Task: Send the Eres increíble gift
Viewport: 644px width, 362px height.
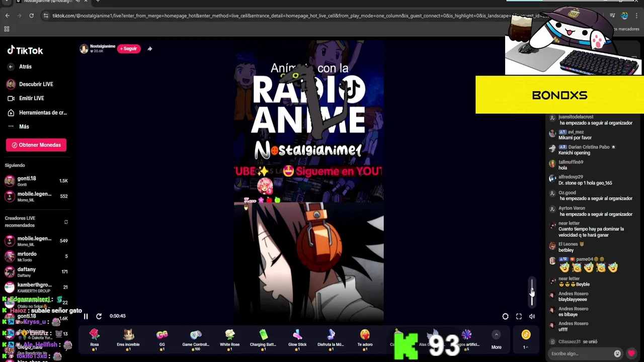Action: pos(128,339)
